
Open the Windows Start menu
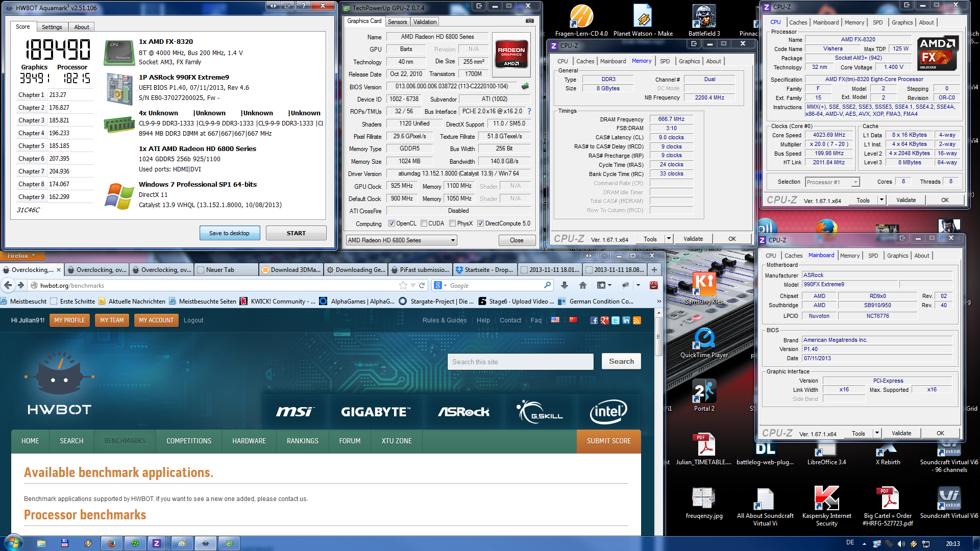click(x=13, y=542)
